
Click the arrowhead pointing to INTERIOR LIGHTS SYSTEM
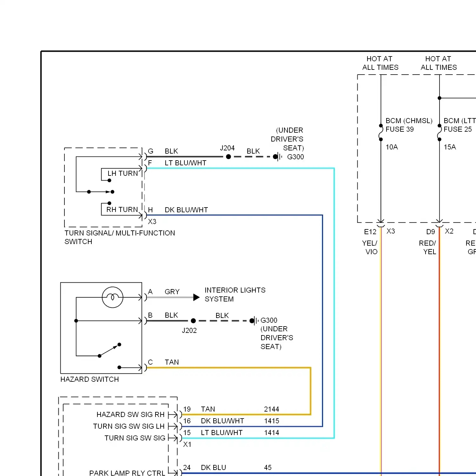coord(196,297)
